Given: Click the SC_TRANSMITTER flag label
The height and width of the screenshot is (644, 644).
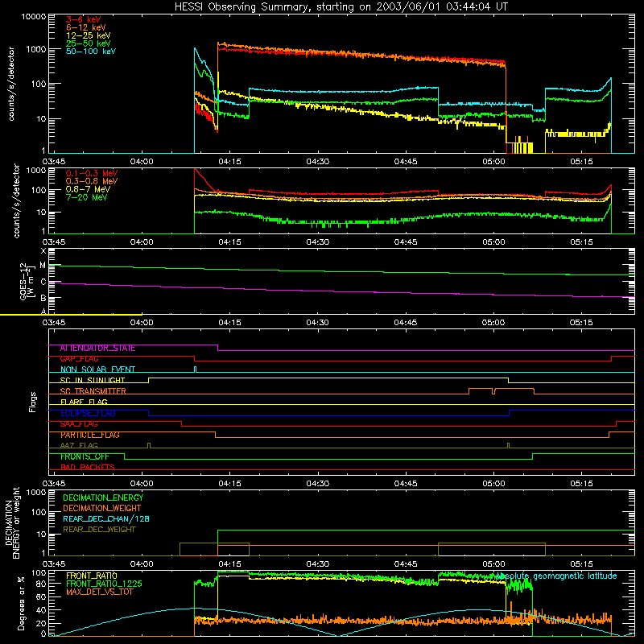Looking at the screenshot, I should click(x=93, y=391).
